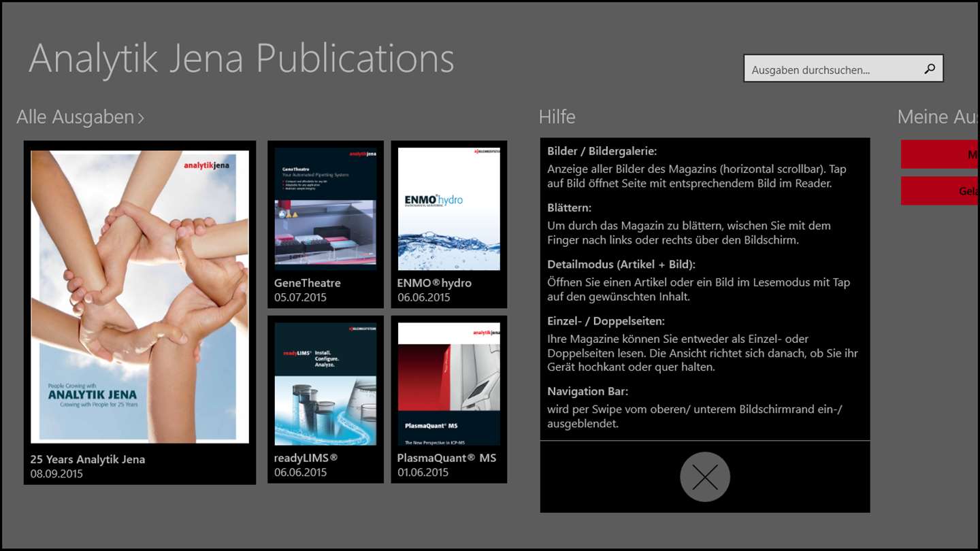Click the Hilfe section heading
This screenshot has width=980, height=551.
tap(557, 117)
